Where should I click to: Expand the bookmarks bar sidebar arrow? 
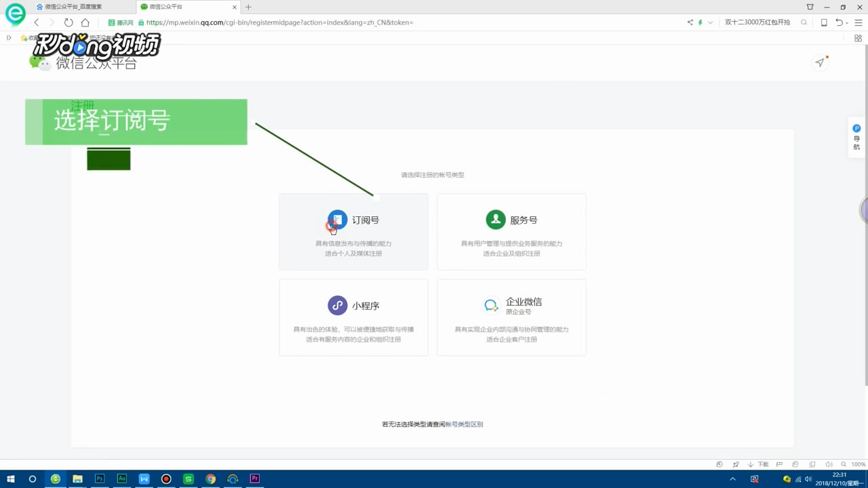coord(9,38)
